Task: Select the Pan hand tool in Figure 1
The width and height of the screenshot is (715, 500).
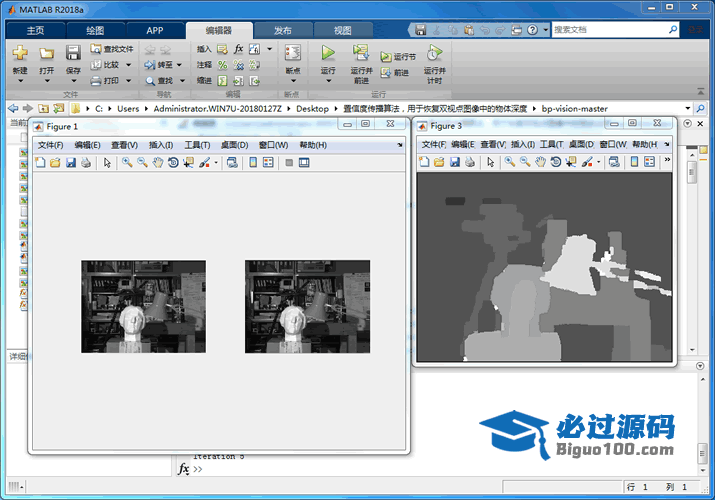Action: (157, 162)
